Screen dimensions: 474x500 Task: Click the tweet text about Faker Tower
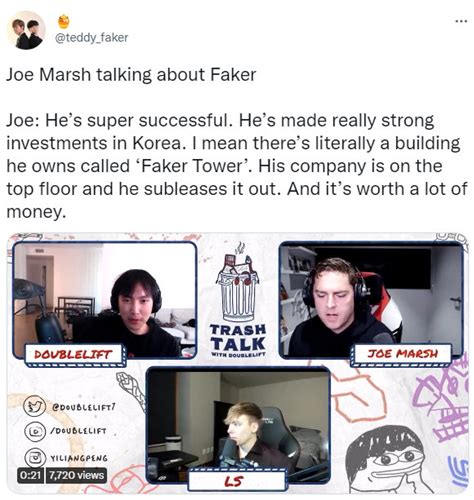point(237,165)
